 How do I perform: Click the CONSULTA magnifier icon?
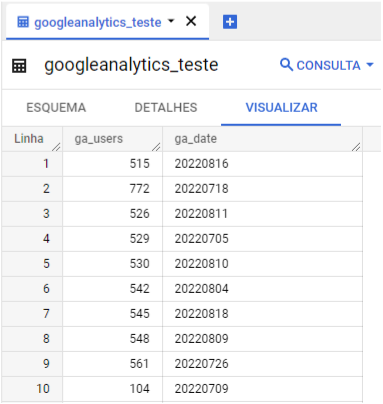286,65
